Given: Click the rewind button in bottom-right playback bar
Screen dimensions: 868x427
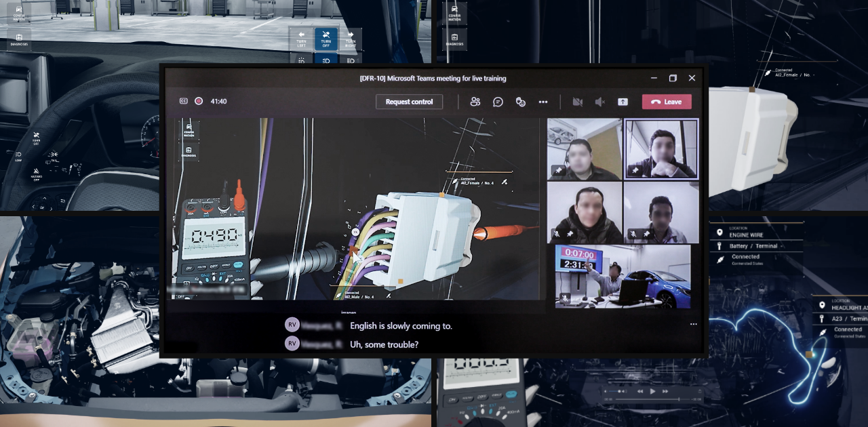Looking at the screenshot, I should tap(639, 391).
